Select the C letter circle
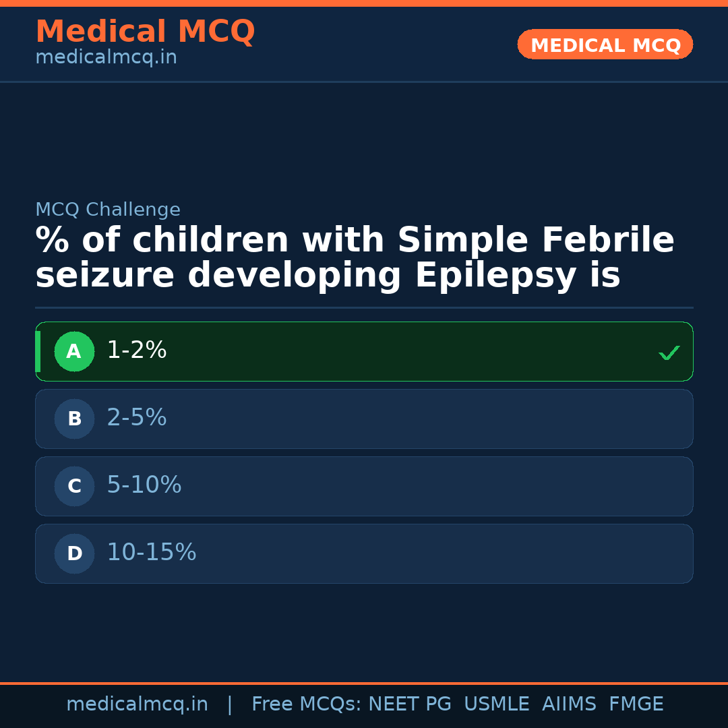This screenshot has width=728, height=728. [74, 486]
